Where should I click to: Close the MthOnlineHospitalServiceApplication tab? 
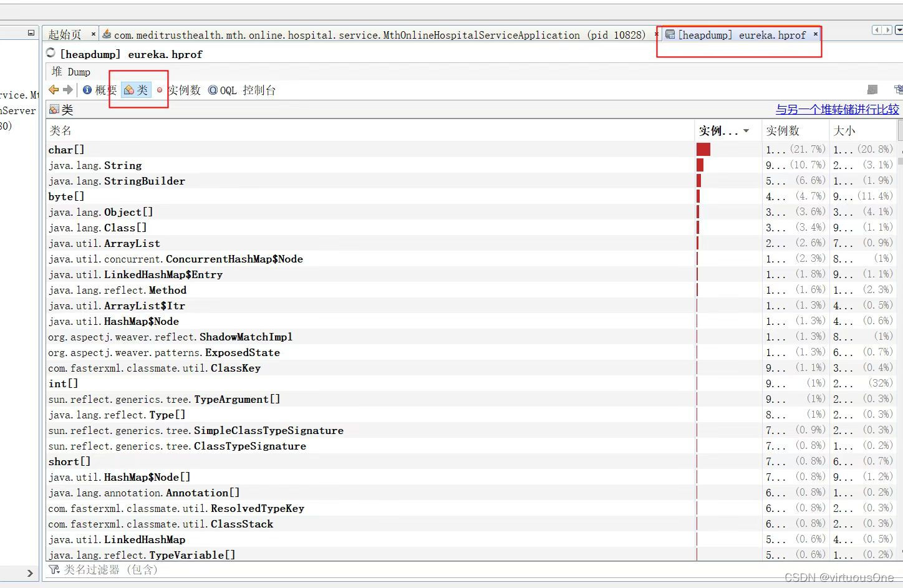coord(656,34)
